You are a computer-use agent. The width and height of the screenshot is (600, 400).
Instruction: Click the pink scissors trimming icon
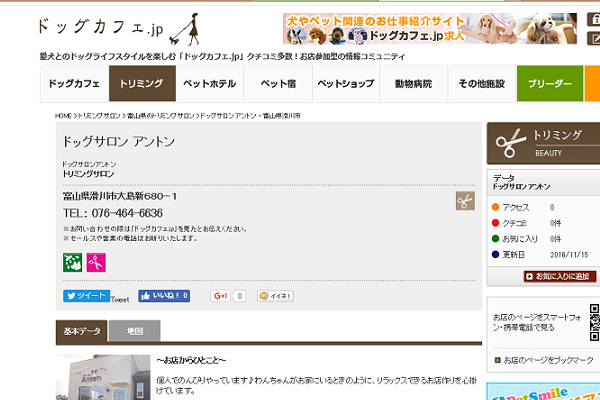coord(95,263)
